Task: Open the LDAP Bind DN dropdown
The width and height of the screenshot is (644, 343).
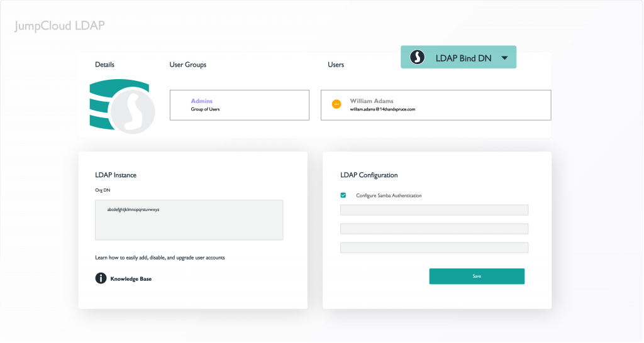Action: coord(458,57)
